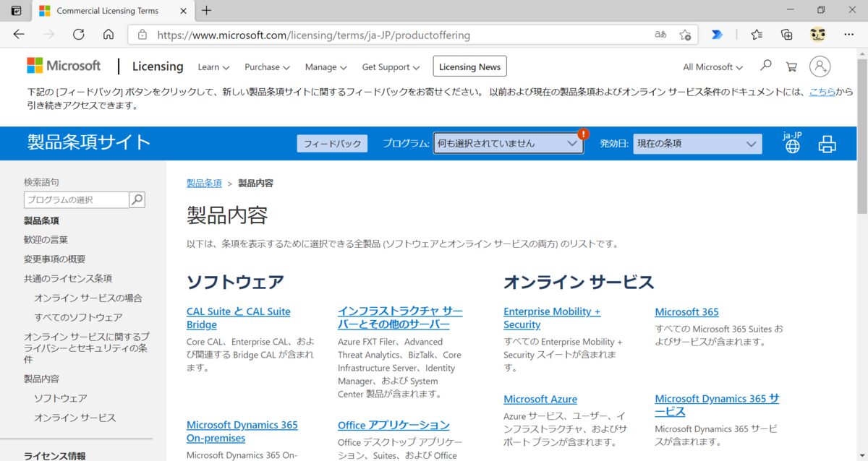Viewport: 868px width, 461px height.
Task: Click the ja-JP globe language icon
Action: [793, 142]
